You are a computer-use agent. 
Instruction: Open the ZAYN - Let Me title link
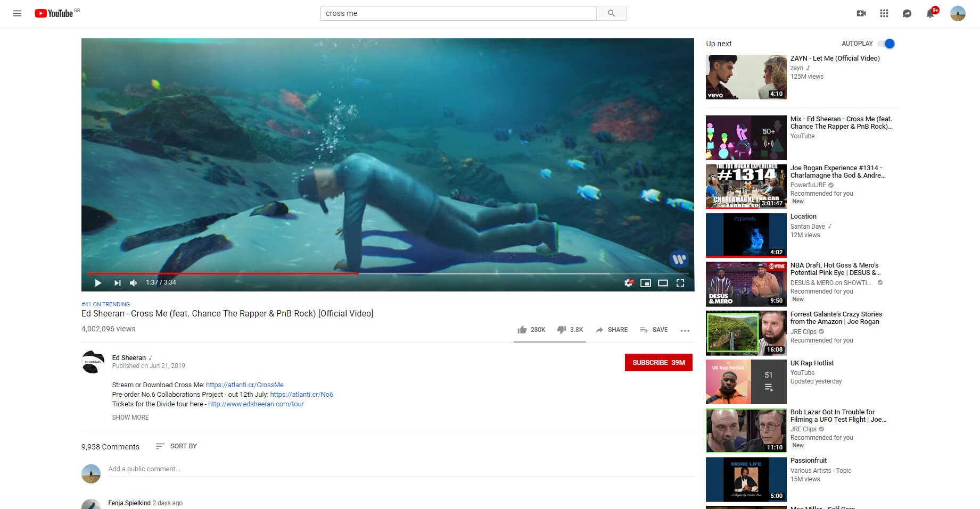tap(835, 59)
